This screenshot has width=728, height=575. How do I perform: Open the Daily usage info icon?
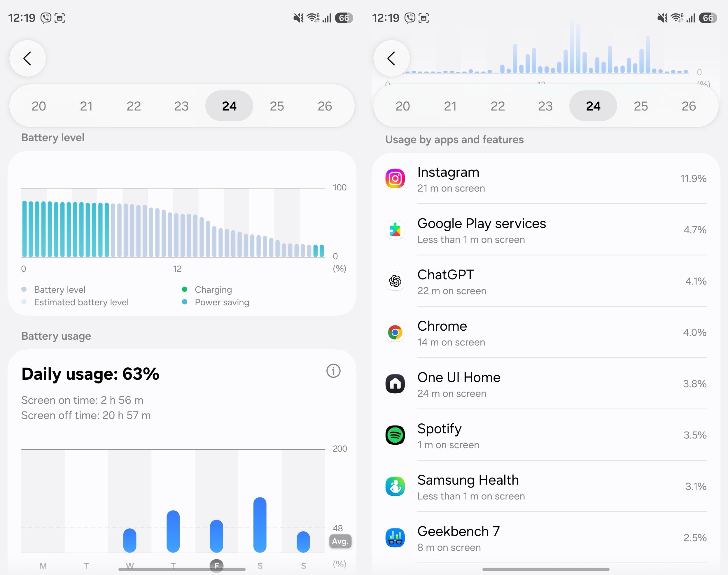(x=333, y=371)
